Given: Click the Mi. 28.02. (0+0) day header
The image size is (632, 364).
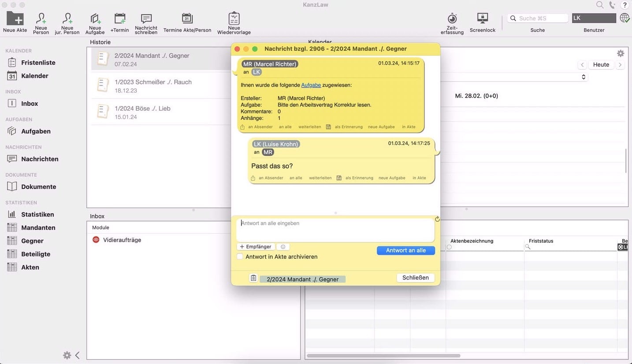Looking at the screenshot, I should tap(476, 96).
